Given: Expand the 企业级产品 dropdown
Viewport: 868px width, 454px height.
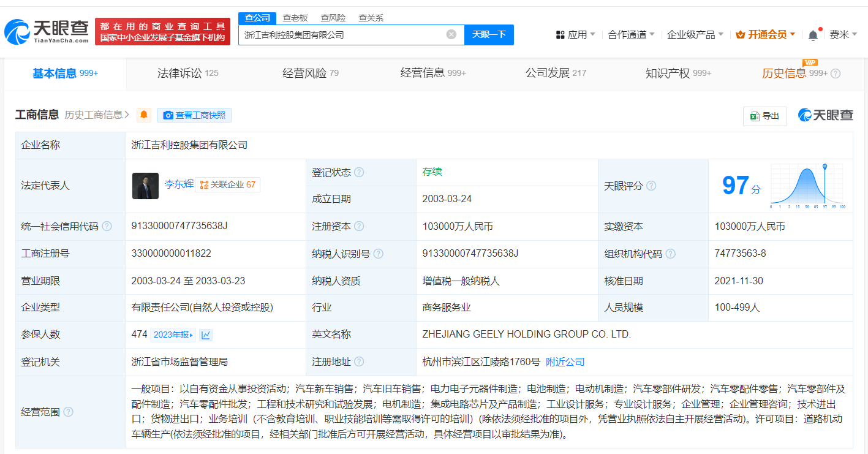Looking at the screenshot, I should 695,35.
